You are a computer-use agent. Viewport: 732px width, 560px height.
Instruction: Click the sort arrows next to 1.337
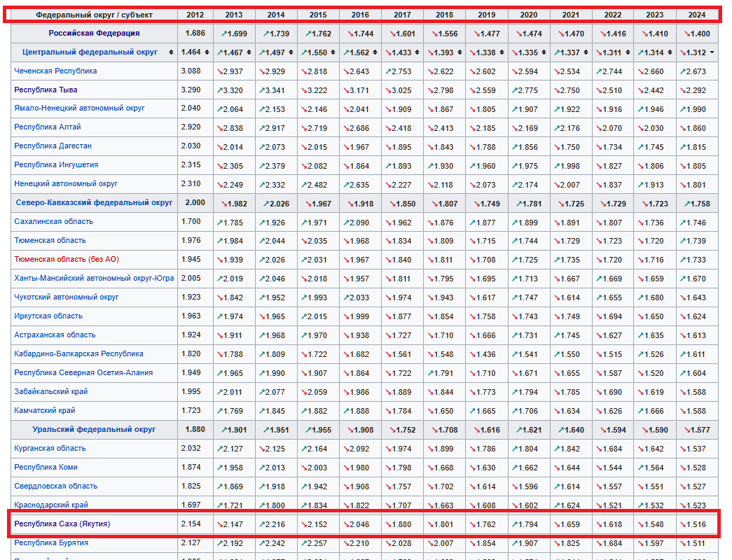pos(586,52)
